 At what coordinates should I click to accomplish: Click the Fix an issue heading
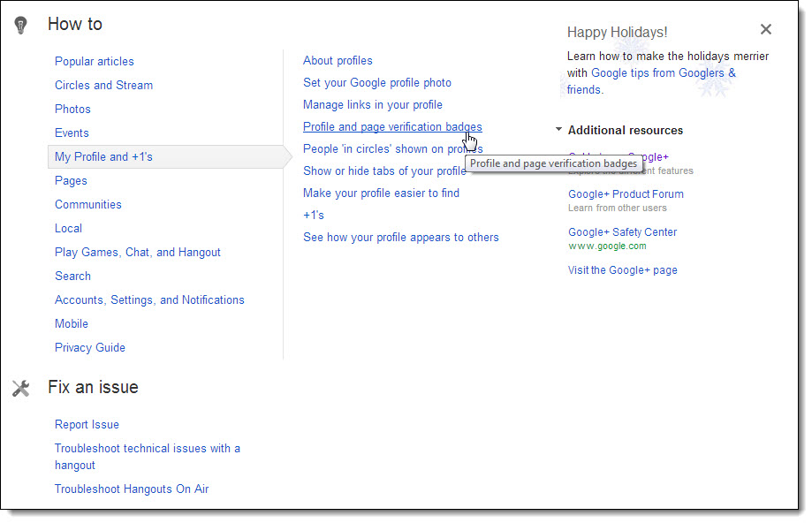tap(93, 387)
